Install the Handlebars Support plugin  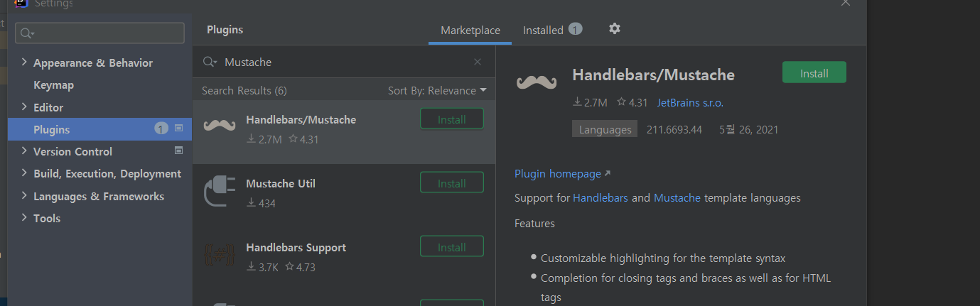coord(452,247)
